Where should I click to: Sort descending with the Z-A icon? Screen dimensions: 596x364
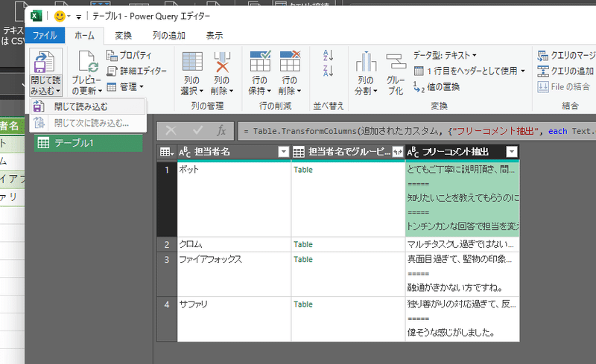(x=328, y=71)
